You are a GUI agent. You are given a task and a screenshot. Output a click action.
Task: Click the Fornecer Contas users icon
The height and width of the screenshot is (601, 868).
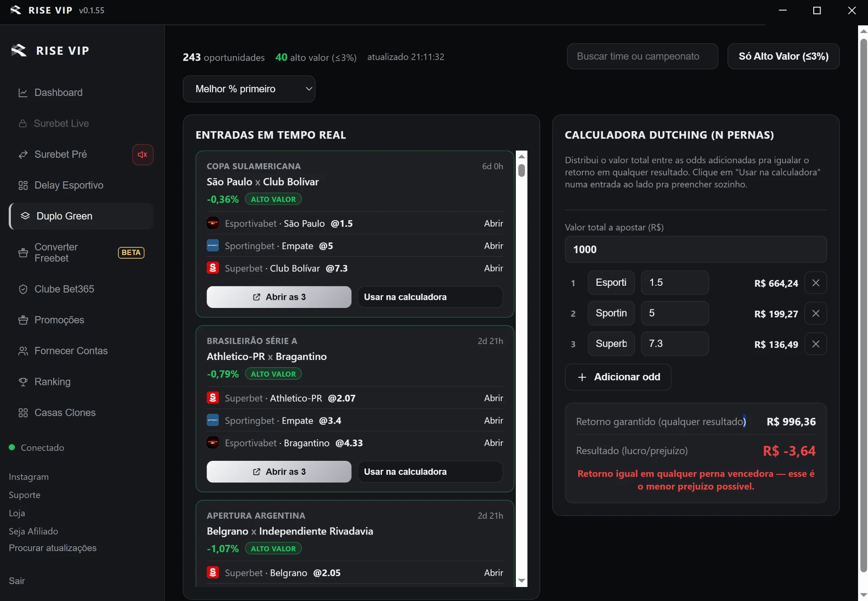23,351
